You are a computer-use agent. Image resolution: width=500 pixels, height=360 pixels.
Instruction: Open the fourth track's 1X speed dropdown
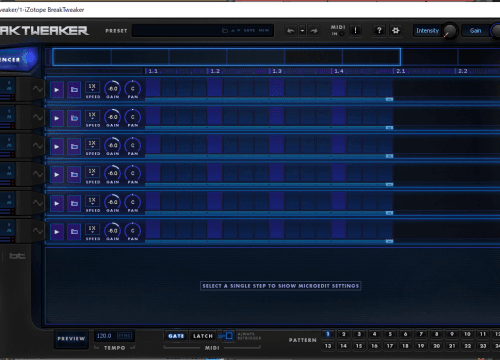(x=92, y=172)
